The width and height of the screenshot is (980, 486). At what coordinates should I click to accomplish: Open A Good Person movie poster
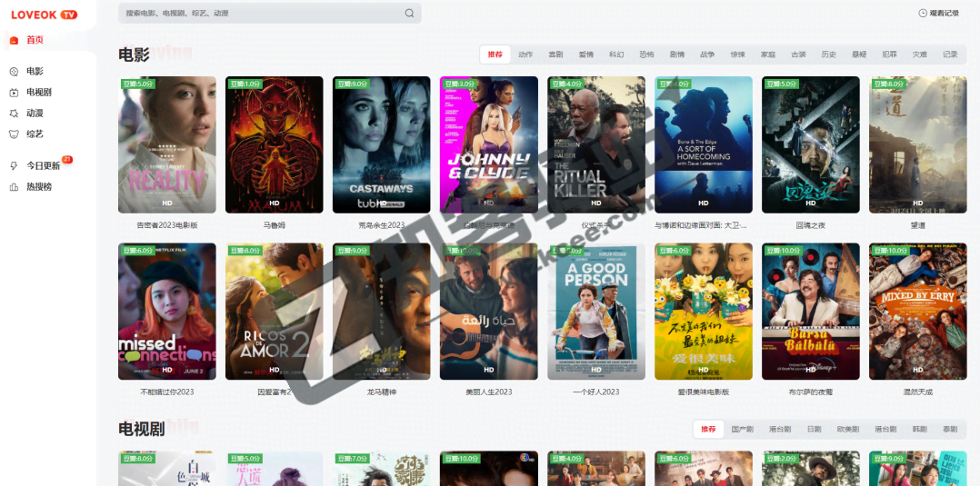click(x=596, y=311)
